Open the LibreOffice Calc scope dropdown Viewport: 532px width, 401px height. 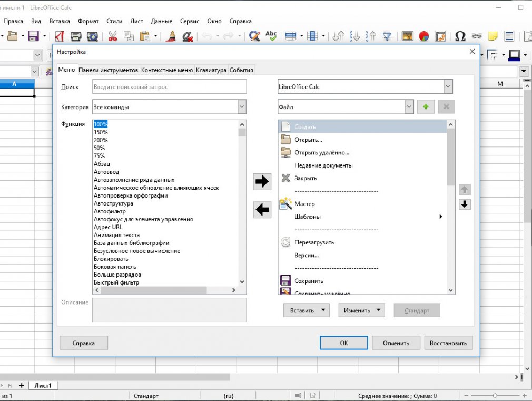click(x=448, y=86)
